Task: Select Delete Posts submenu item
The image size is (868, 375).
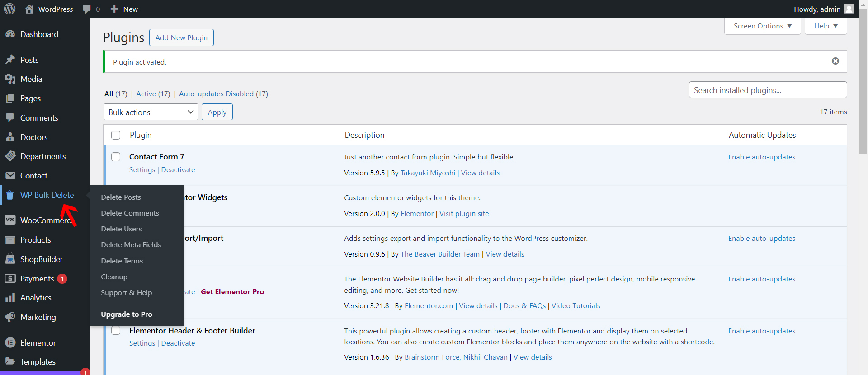Action: tap(121, 197)
